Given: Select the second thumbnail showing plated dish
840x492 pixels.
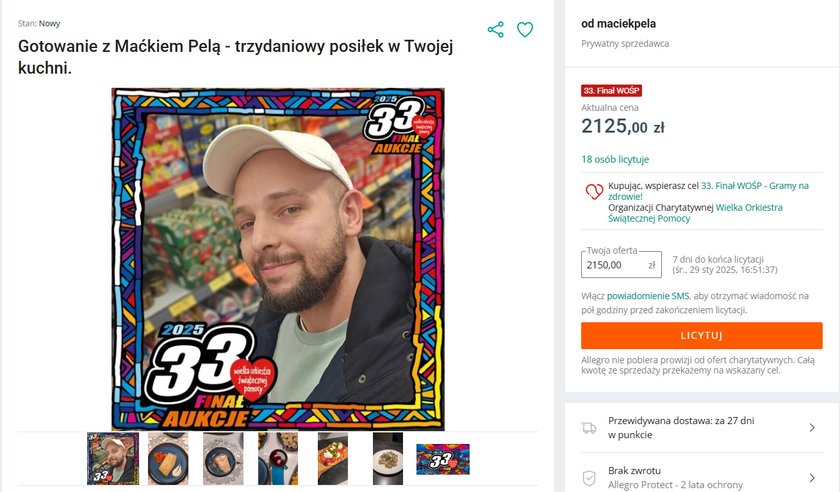Looking at the screenshot, I should pyautogui.click(x=168, y=459).
